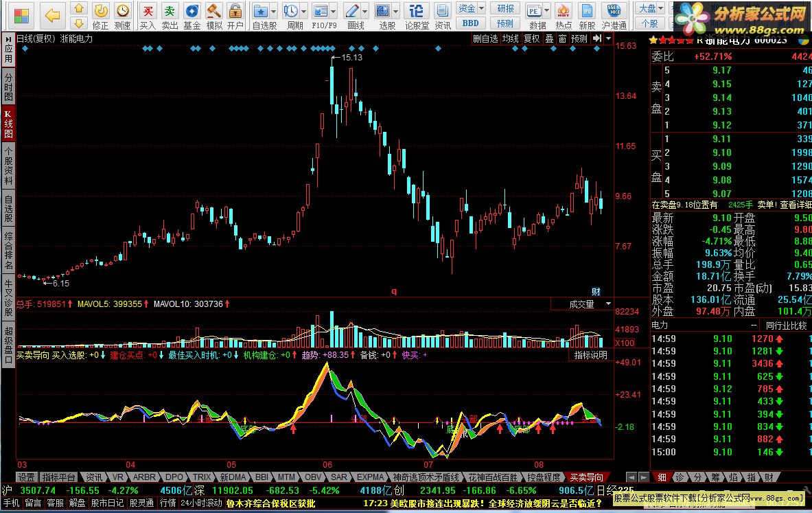Screen dimensions: 812x513
Task: Select the 神奇逃顶术矛盾线 indicator tab
Action: click(426, 477)
